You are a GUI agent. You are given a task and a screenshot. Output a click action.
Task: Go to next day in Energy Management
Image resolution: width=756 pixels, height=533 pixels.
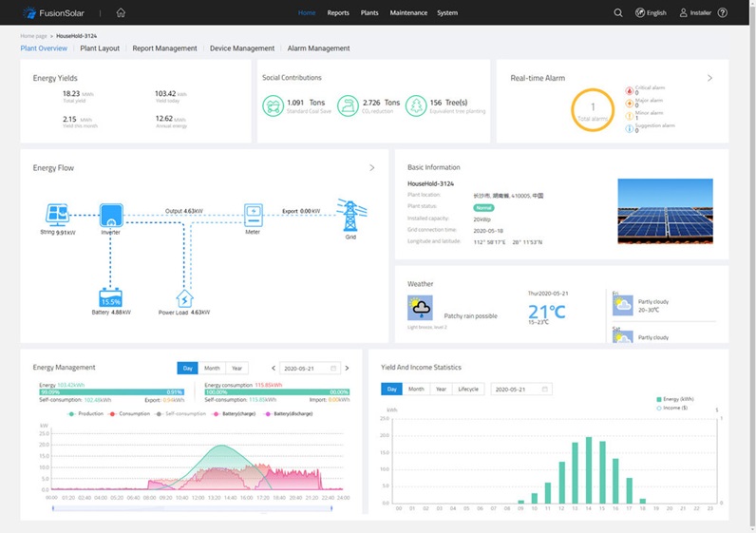coord(347,368)
